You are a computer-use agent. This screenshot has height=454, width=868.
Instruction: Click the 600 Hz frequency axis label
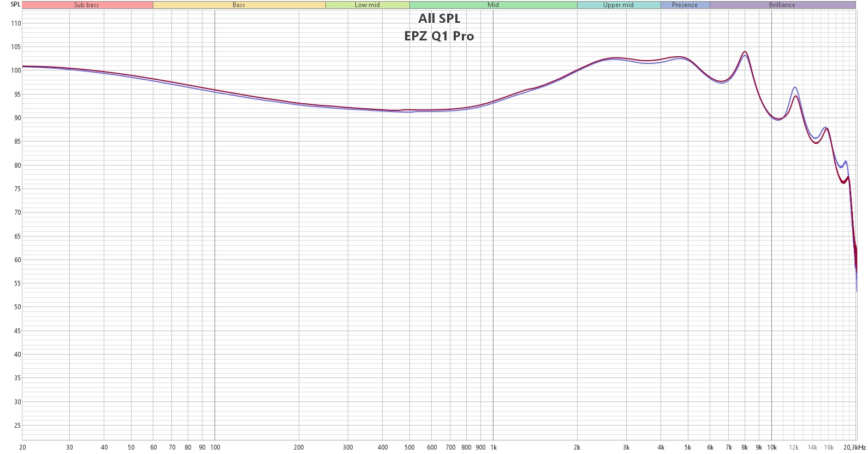tap(432, 447)
